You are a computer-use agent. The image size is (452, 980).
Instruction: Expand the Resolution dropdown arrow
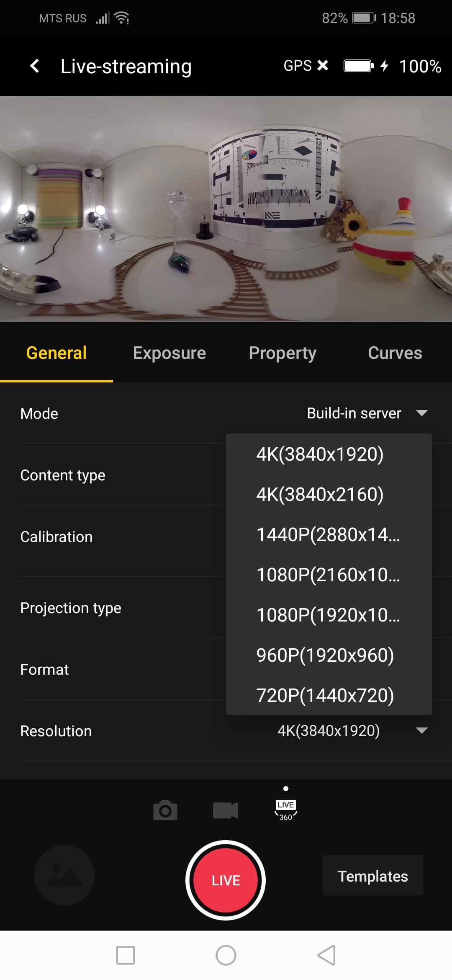(421, 731)
